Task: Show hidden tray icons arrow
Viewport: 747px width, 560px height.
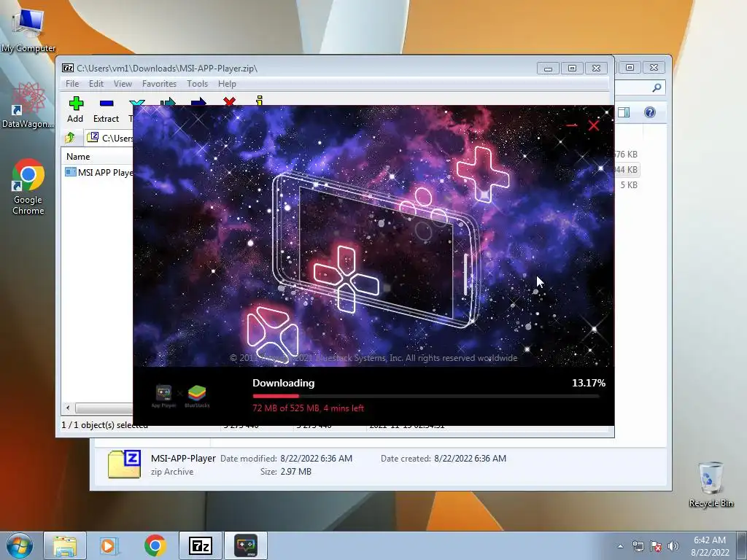Action: (x=620, y=546)
